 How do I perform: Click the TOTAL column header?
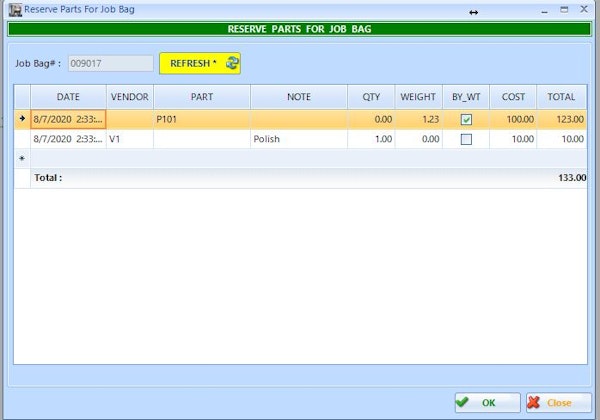pyautogui.click(x=561, y=97)
